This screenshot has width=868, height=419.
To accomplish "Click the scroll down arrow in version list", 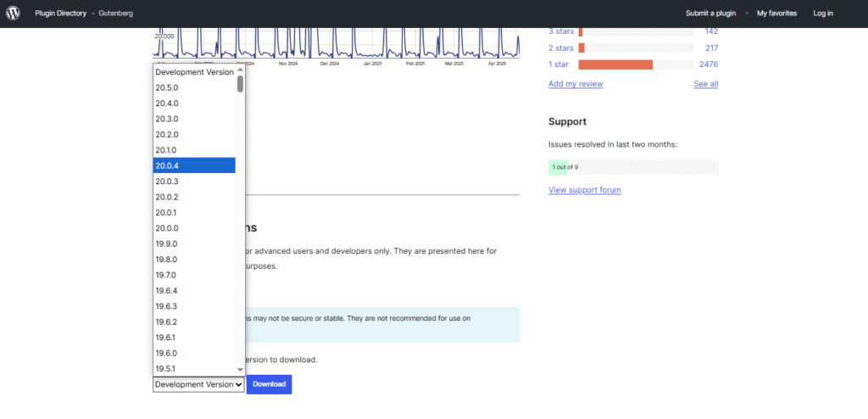I will click(x=241, y=370).
